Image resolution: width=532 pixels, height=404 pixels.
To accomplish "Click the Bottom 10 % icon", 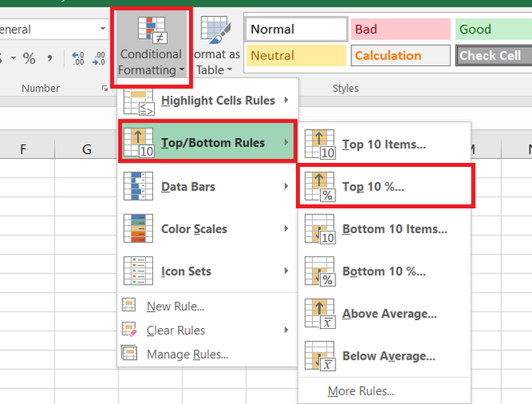I will [320, 271].
